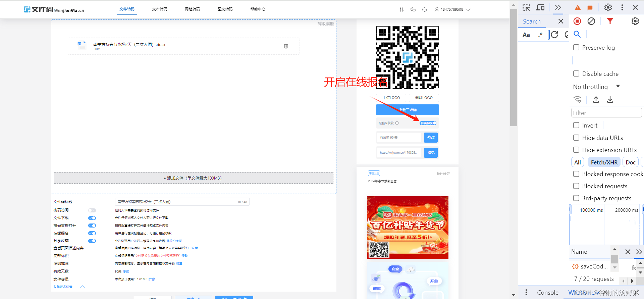Viewport: 644px width, 299px height.
Task: Open the 文本转码 tab
Action: coord(160,9)
